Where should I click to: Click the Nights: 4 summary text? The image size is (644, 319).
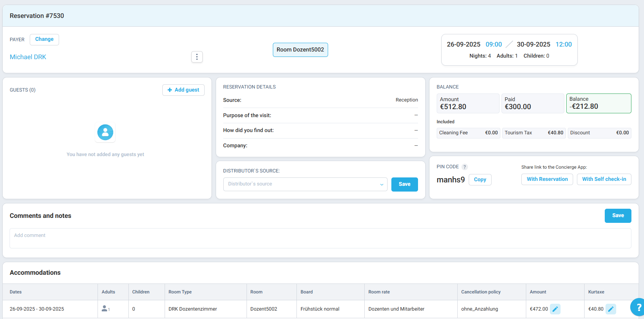(480, 56)
